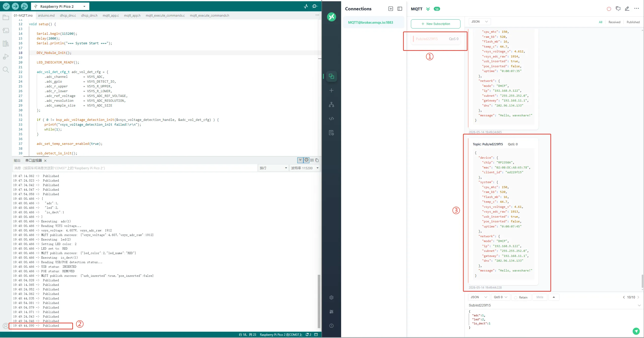
Task: Open the Raspberry Pi Pico 2 board dropdown
Action: 60,6
